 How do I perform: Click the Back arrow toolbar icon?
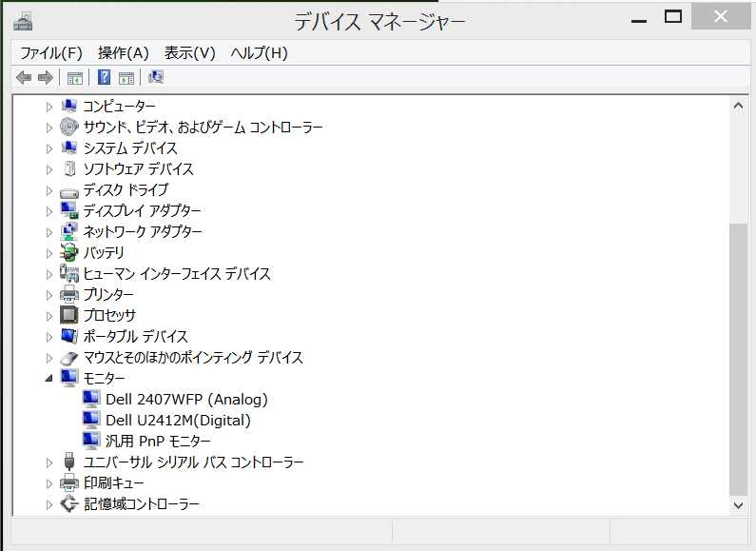tap(24, 77)
